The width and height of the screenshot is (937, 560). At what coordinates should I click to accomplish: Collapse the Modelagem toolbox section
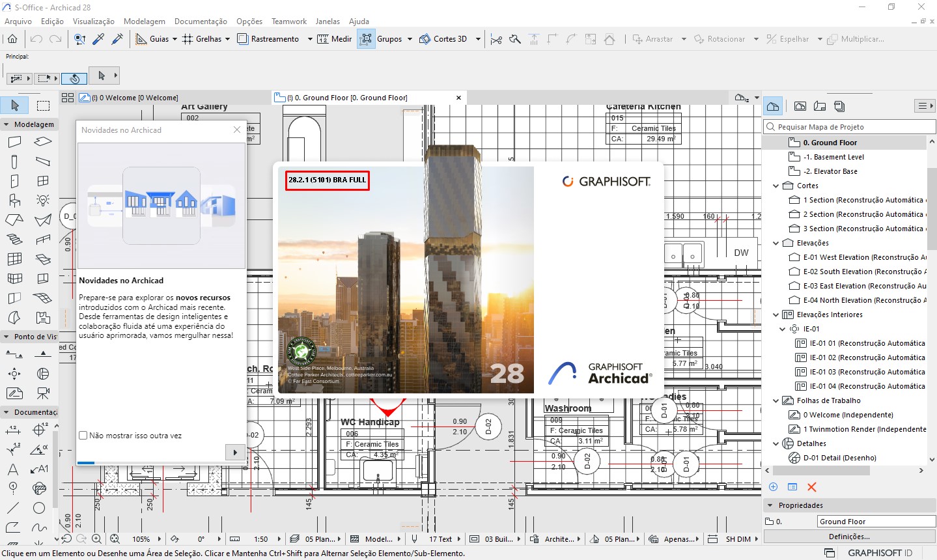click(x=7, y=124)
